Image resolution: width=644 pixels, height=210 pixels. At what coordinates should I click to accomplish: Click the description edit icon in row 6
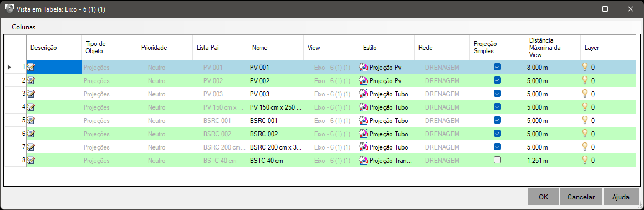coord(31,134)
